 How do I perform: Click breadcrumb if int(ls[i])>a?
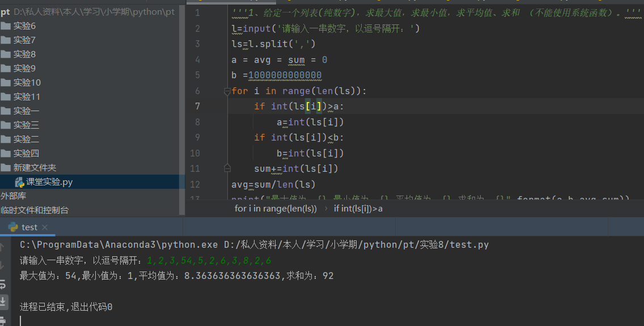(358, 209)
